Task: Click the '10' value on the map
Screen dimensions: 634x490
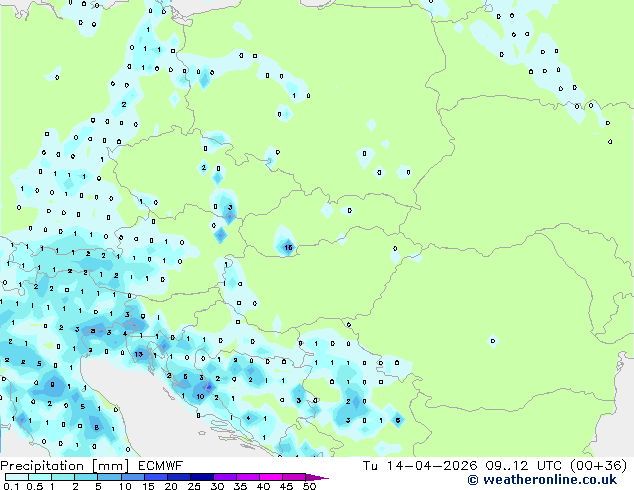Action: pos(201,397)
